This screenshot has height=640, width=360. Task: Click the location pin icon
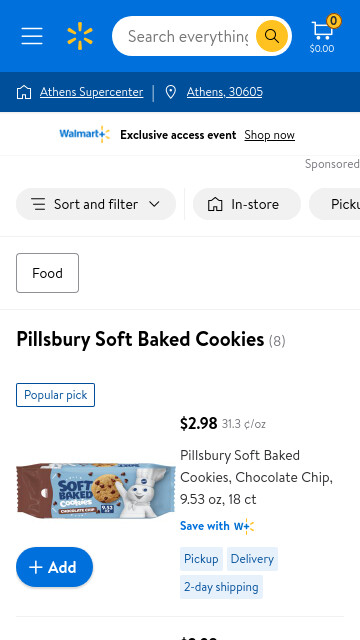click(171, 92)
